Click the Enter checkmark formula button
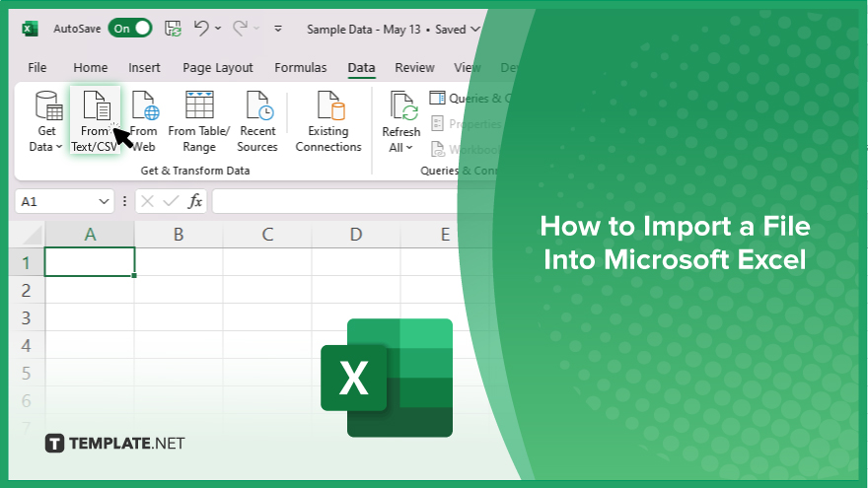 pos(171,201)
